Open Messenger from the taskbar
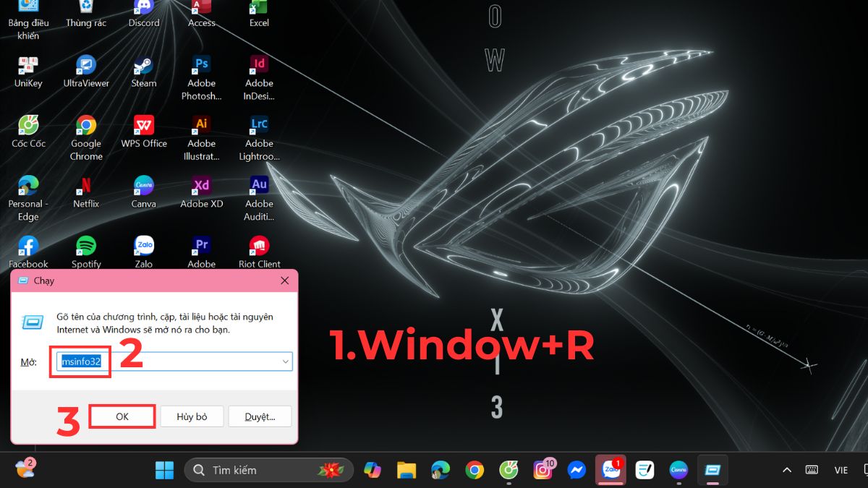Screen dimensions: 868x488 [x=576, y=470]
